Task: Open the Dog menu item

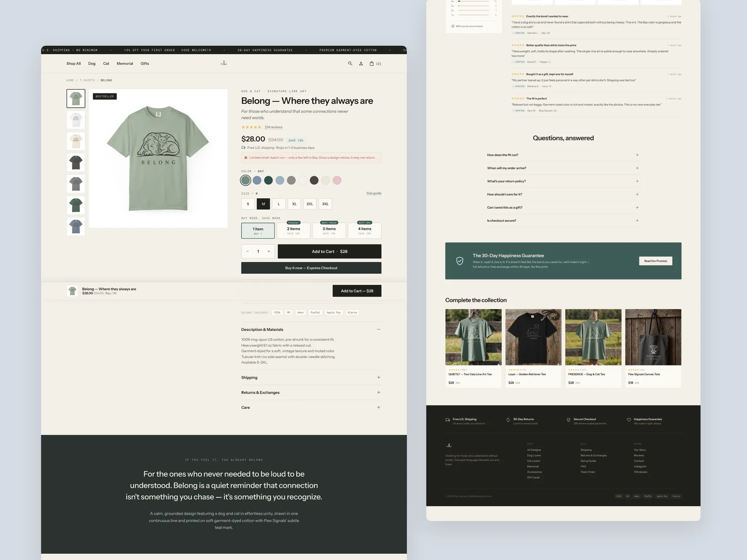Action: 92,63
